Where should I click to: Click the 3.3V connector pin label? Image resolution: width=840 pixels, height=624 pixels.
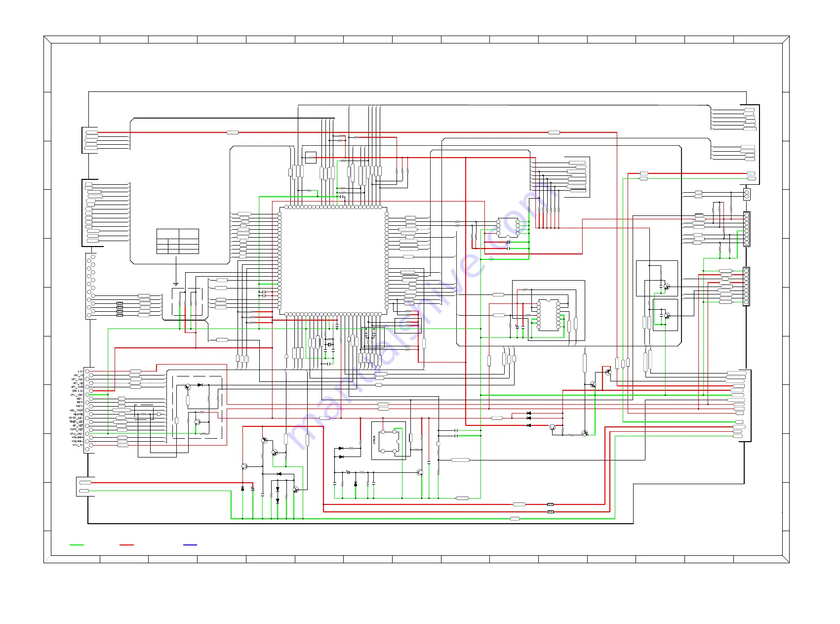point(80,372)
